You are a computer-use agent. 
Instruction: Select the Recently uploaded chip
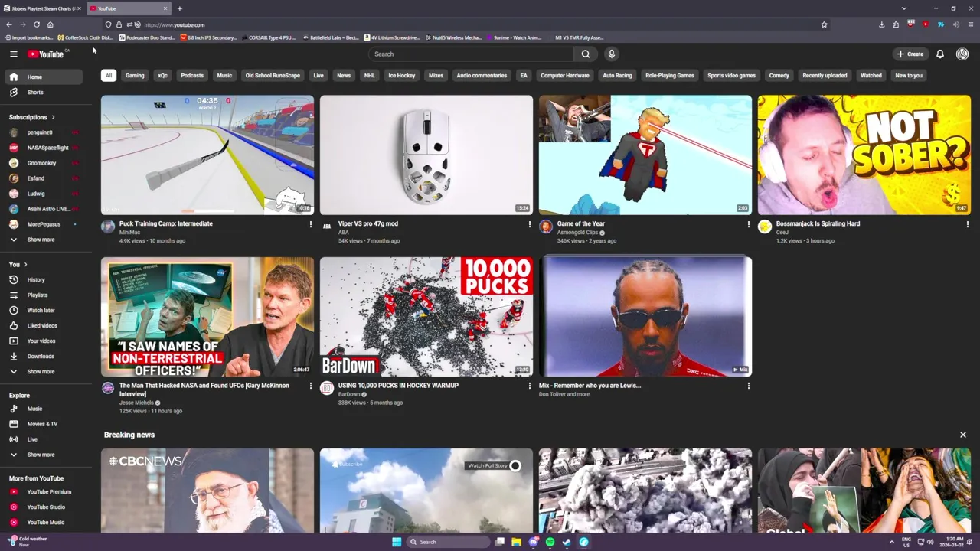825,75
